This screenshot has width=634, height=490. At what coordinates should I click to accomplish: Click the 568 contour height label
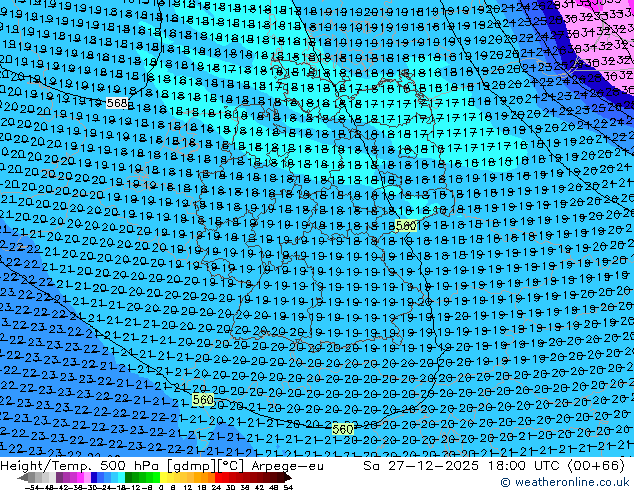pos(117,103)
